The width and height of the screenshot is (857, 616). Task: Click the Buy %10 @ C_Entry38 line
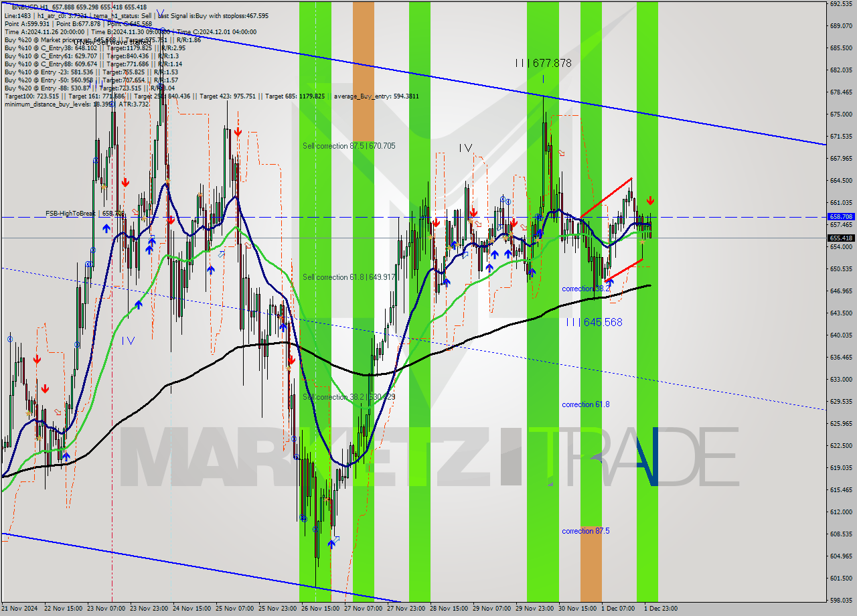[x=95, y=48]
